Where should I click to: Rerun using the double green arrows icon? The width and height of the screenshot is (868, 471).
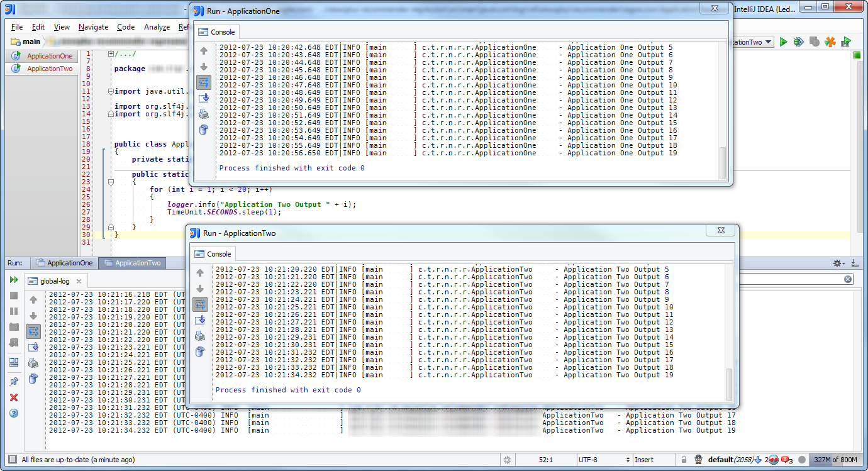click(14, 279)
